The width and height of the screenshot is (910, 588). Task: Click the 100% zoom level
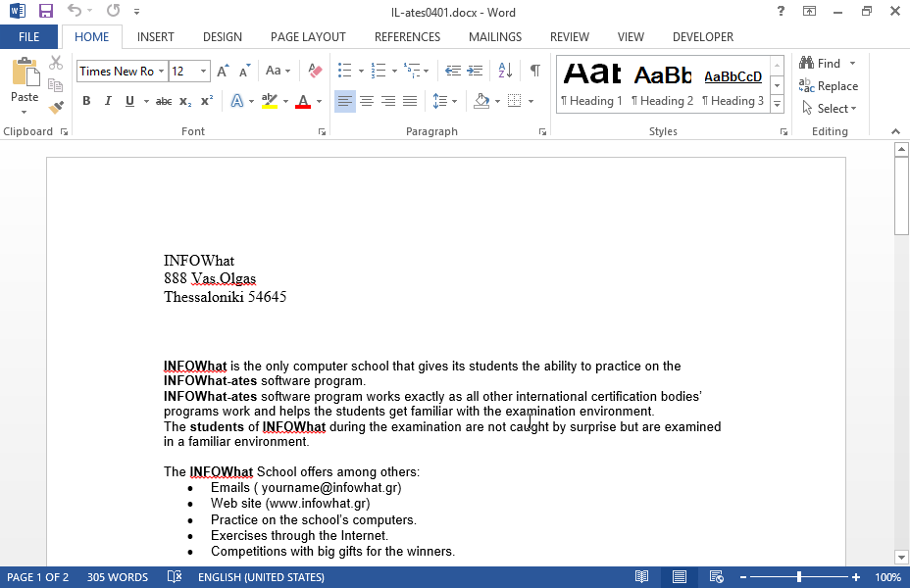click(887, 577)
